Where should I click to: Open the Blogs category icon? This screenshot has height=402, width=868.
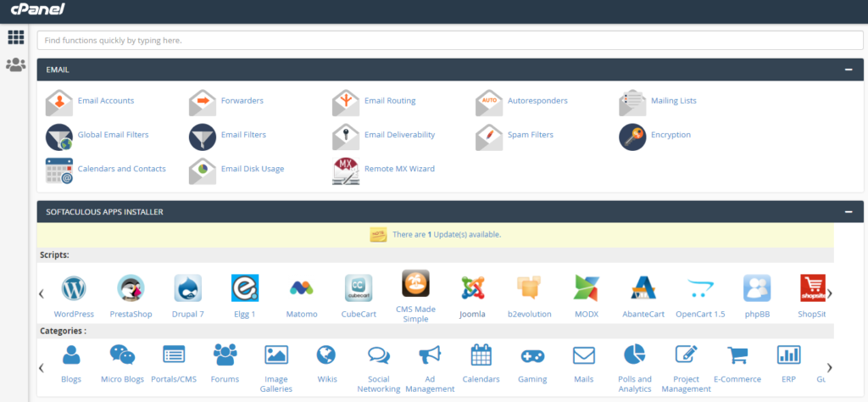point(71,355)
